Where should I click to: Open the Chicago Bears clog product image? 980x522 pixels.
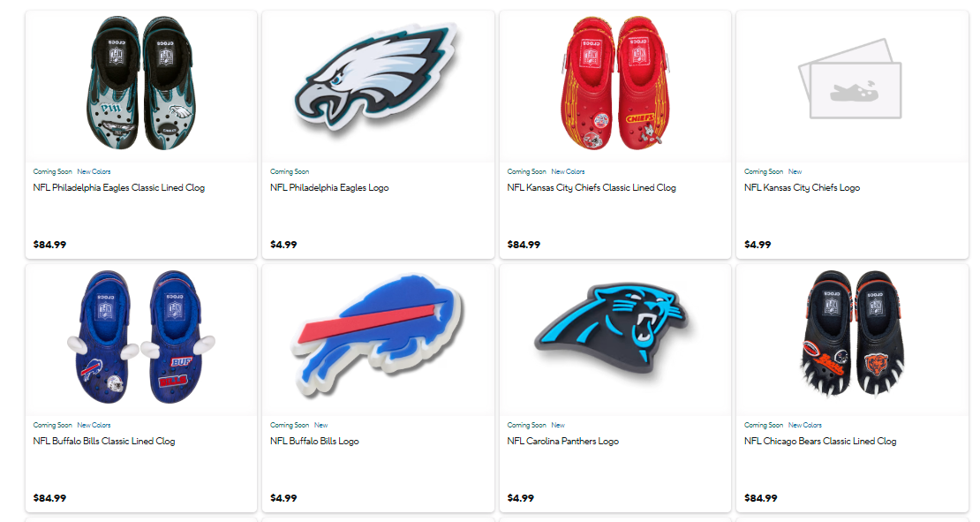[x=852, y=335]
